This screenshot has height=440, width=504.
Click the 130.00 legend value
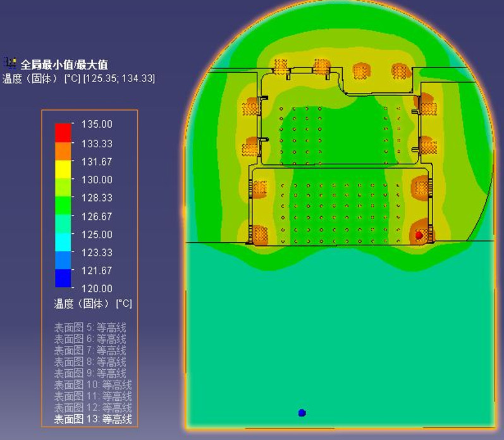click(97, 180)
